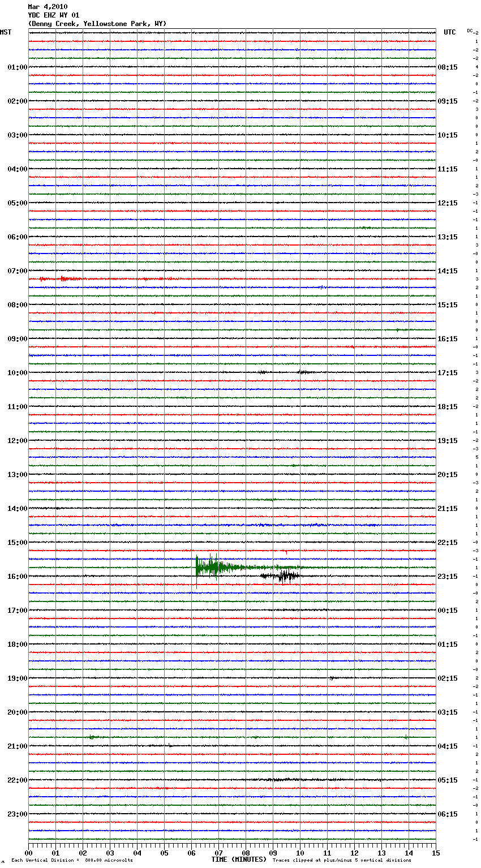Screen dimensions: 481x868
Task: Click the "20:00" MST time label
Action: click(x=18, y=712)
